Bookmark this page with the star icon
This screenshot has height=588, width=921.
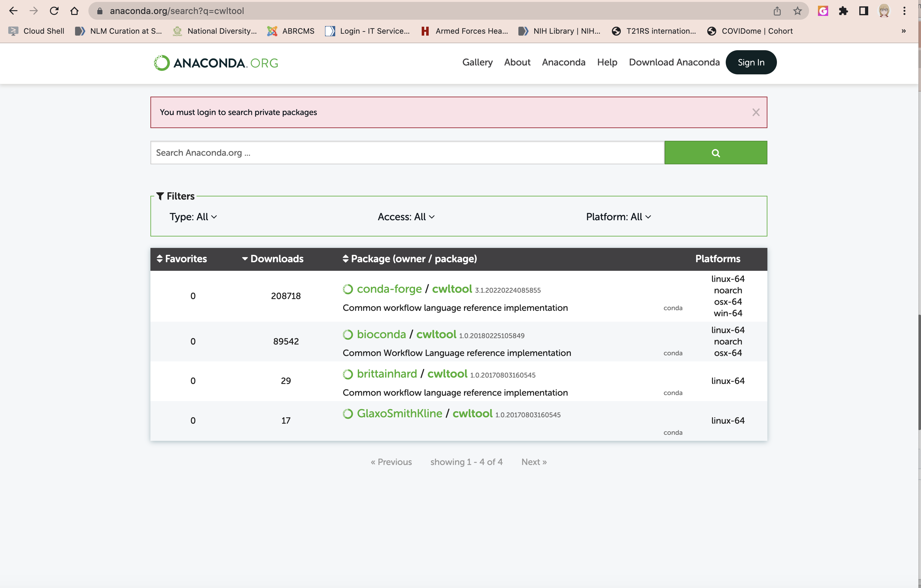pos(797,11)
